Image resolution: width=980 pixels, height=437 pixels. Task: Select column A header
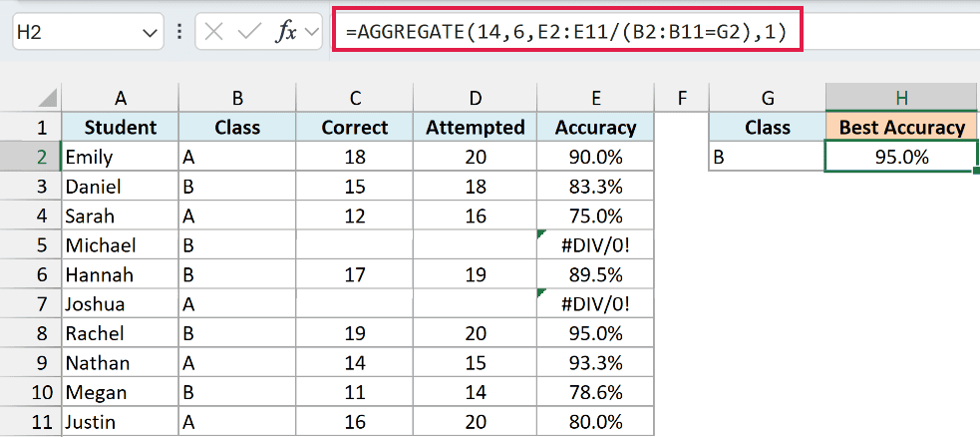[120, 98]
